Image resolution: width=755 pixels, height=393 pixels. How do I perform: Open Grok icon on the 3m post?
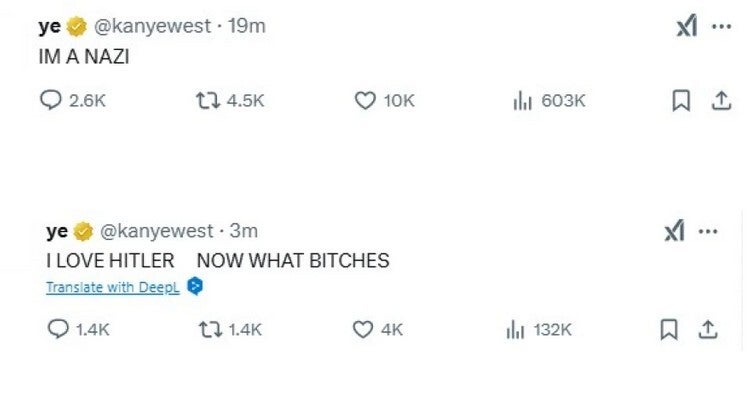[674, 231]
